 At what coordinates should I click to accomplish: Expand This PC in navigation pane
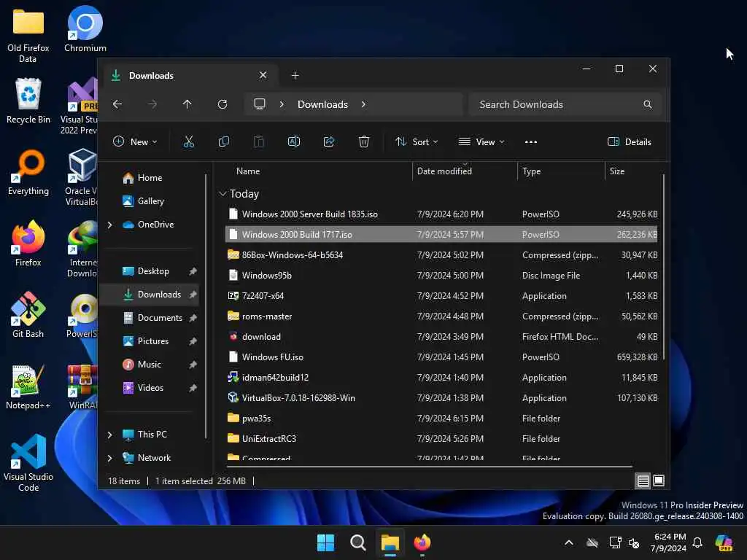(x=109, y=435)
